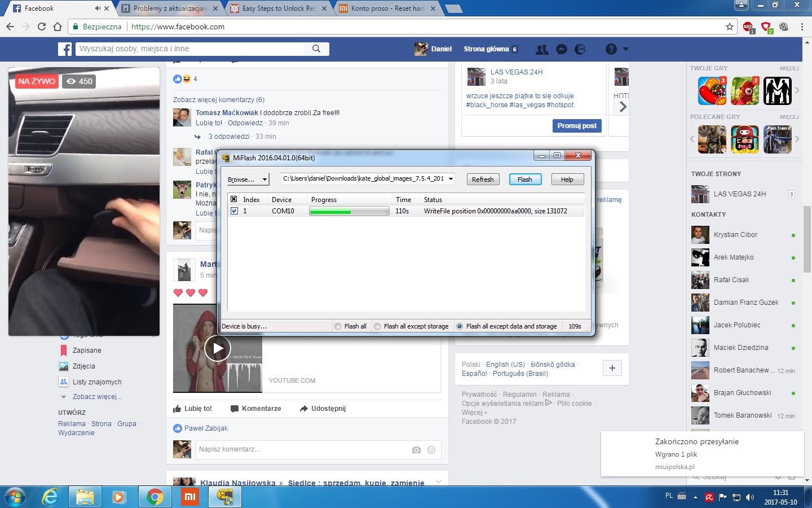Play the YouTube video in the post
812x508 pixels.
tap(217, 348)
